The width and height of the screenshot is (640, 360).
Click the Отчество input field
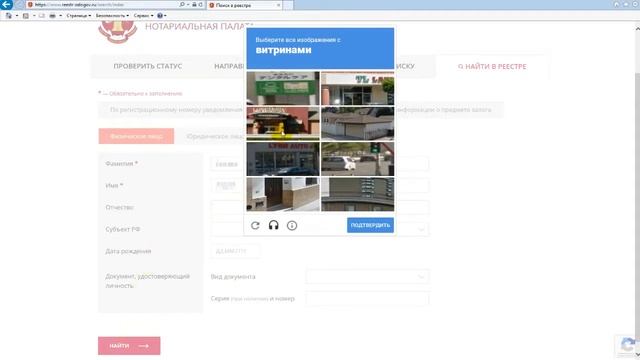point(320,208)
